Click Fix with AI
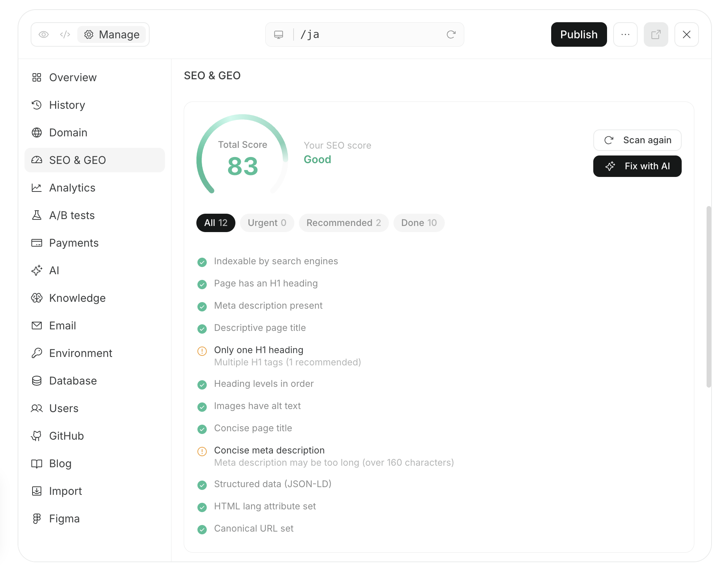Viewport: 728px width, 576px height. point(637,166)
